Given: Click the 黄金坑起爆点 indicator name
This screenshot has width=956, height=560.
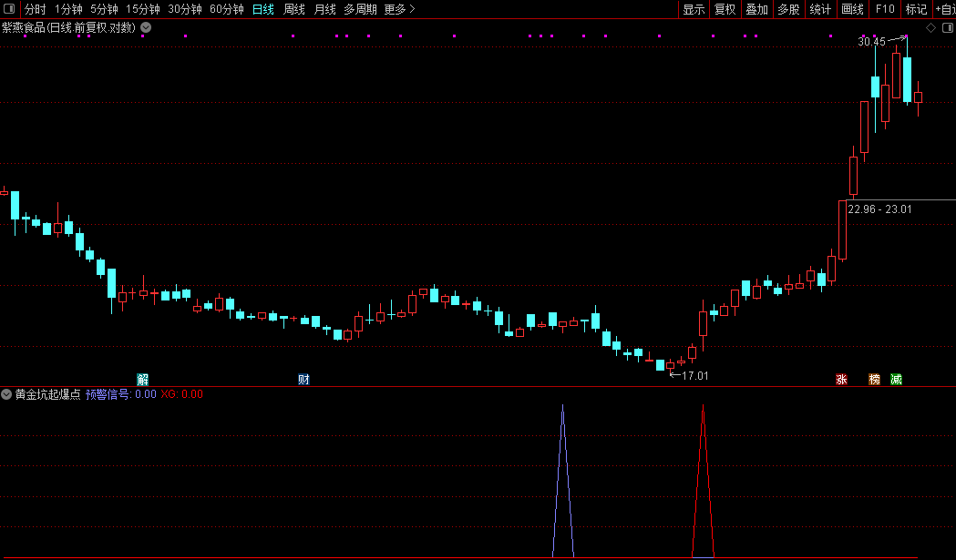Looking at the screenshot, I should (47, 394).
